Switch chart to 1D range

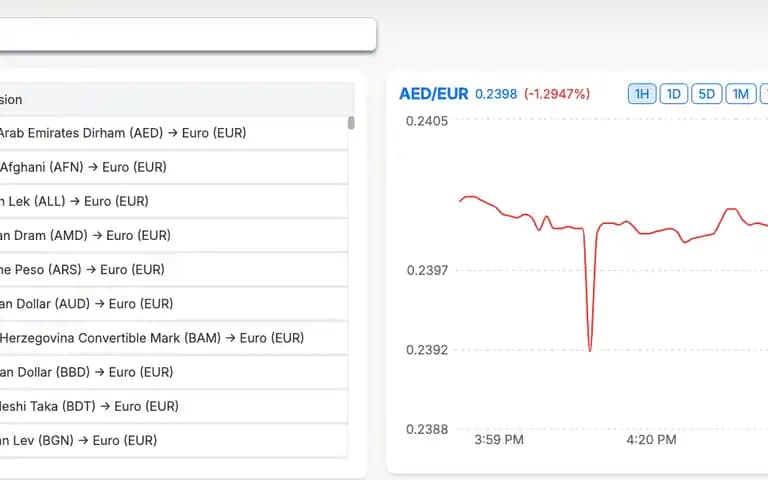[674, 94]
